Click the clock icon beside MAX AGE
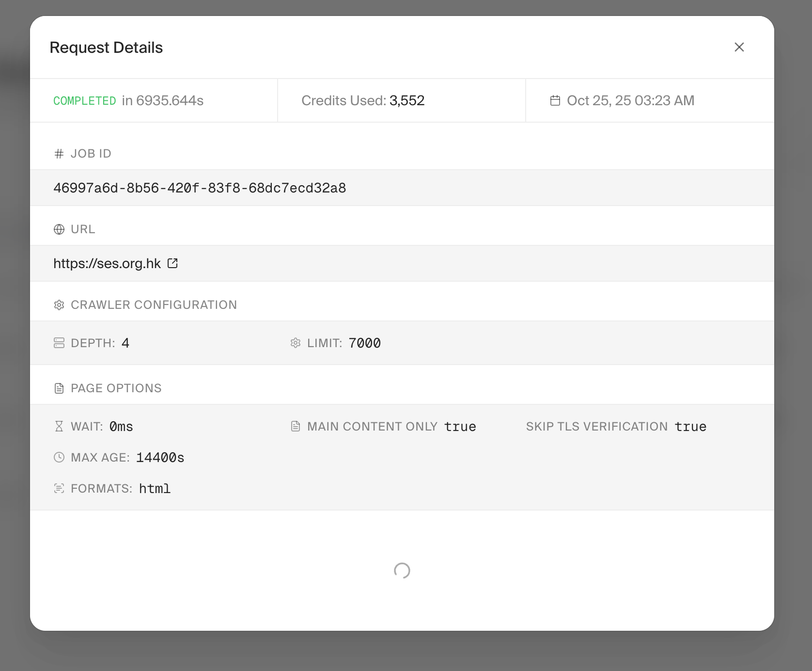This screenshot has width=812, height=671. (x=59, y=457)
